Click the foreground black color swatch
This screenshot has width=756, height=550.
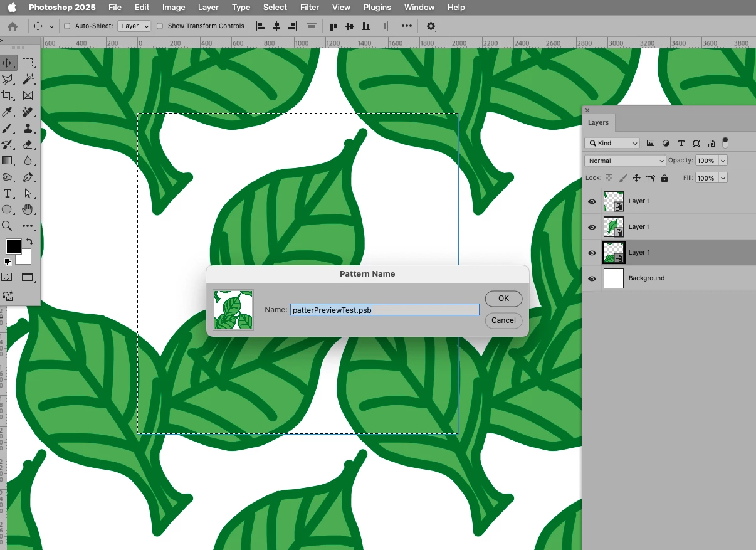pos(13,246)
